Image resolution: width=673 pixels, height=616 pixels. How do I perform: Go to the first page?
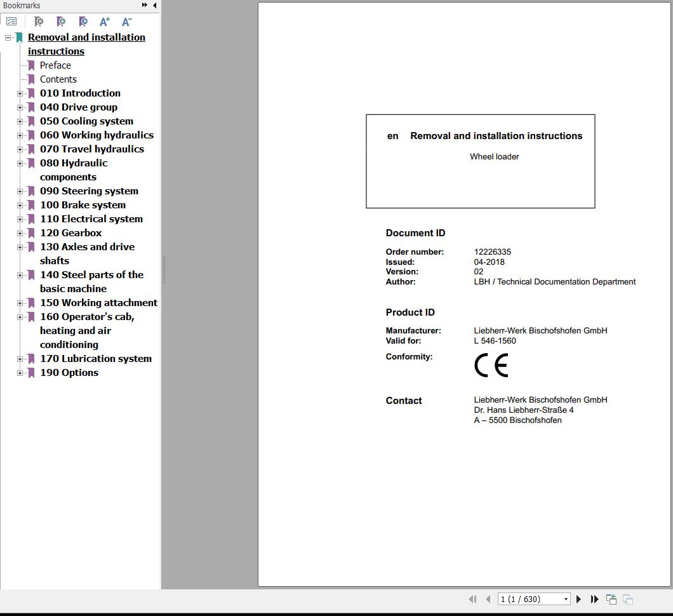(472, 599)
